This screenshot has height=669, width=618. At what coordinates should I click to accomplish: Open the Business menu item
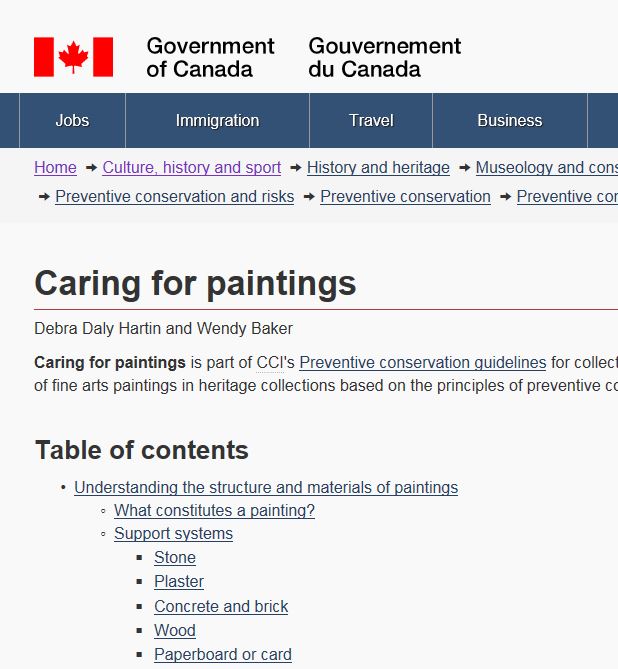tap(510, 120)
